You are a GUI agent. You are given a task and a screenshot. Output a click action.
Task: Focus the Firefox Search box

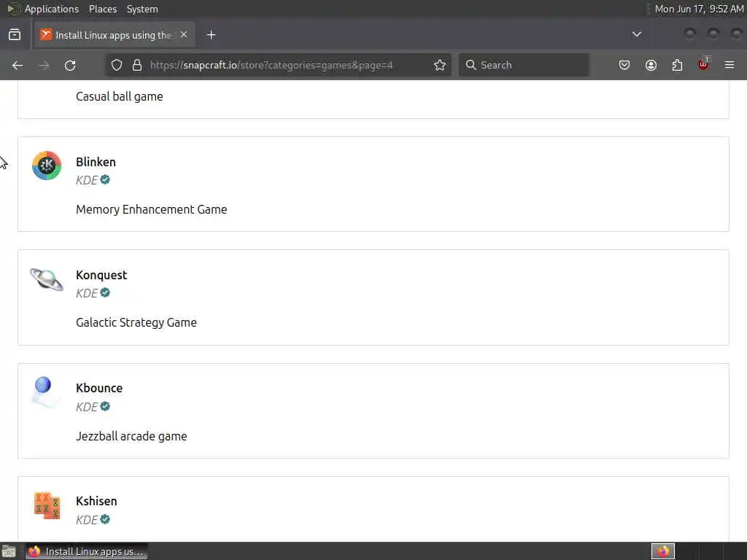(x=524, y=65)
